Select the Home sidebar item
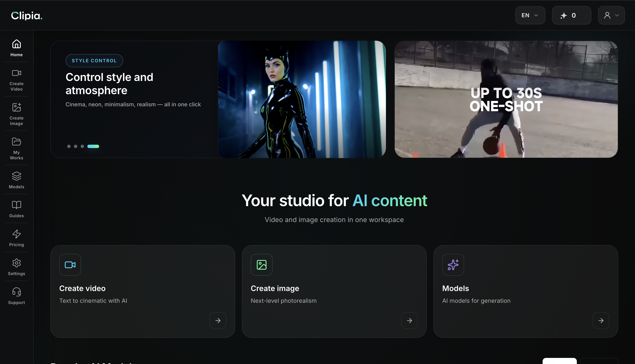Image resolution: width=635 pixels, height=364 pixels. click(17, 48)
